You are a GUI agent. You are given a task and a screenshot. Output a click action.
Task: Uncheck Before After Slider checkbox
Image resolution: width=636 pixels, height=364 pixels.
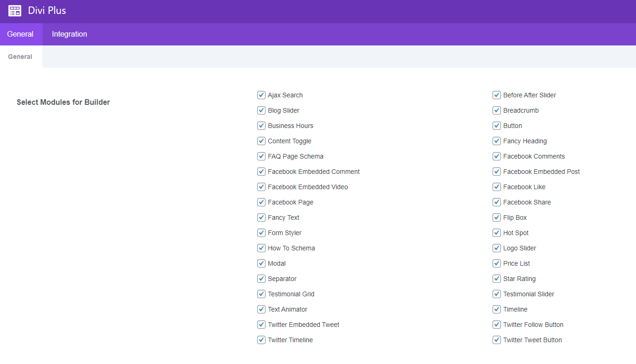[497, 95]
